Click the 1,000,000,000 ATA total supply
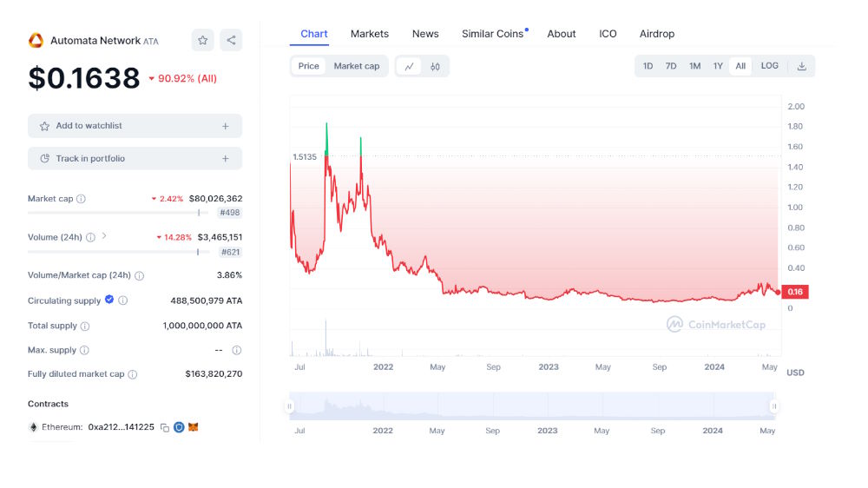Image resolution: width=868 pixels, height=488 pixels. click(x=202, y=326)
